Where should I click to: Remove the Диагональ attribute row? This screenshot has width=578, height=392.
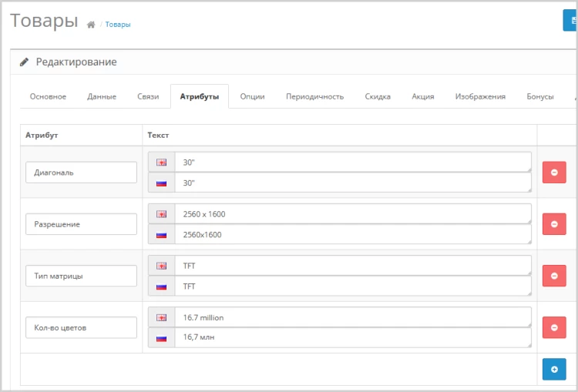tap(554, 172)
